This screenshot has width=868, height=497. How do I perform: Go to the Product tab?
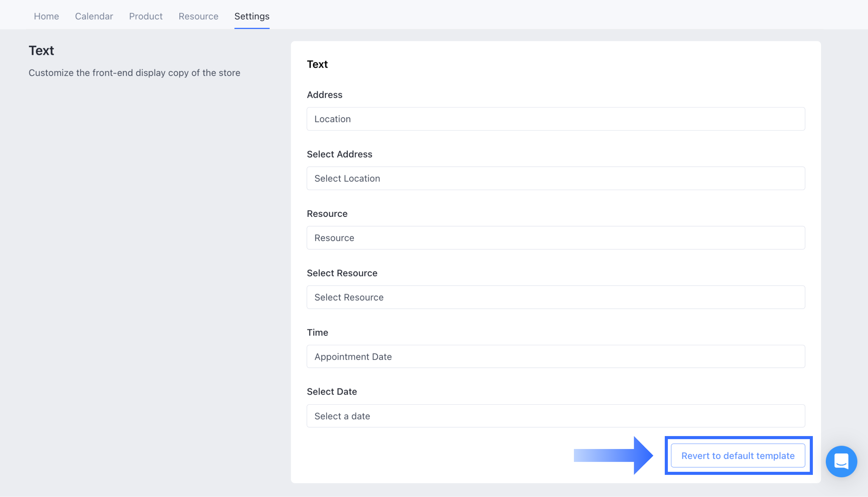coord(146,16)
